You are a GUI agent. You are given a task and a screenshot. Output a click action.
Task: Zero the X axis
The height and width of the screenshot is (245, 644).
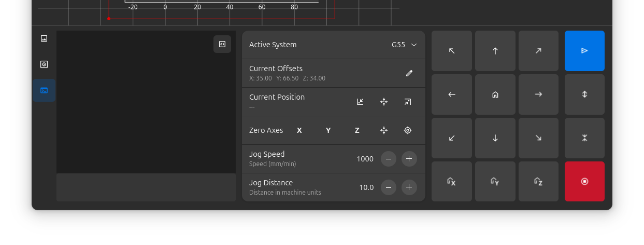pyautogui.click(x=299, y=130)
